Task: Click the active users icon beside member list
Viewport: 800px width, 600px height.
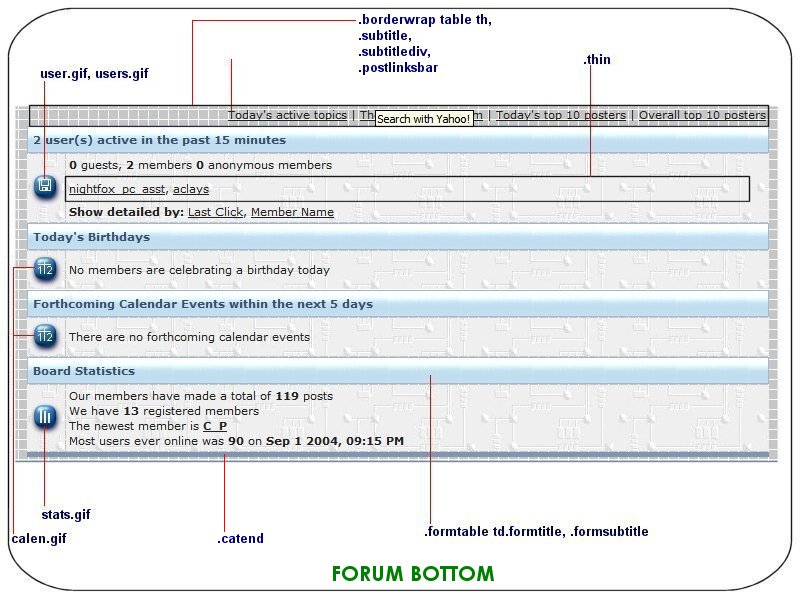Action: pos(44,186)
